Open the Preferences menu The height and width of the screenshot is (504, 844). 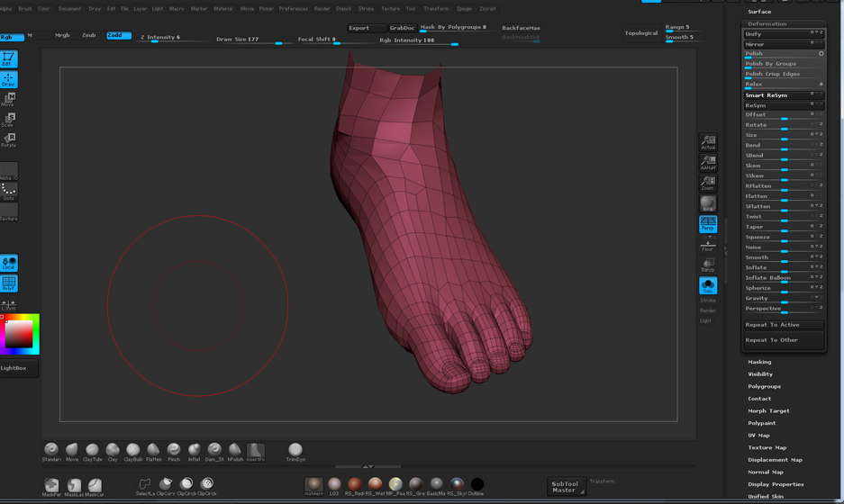[x=294, y=9]
